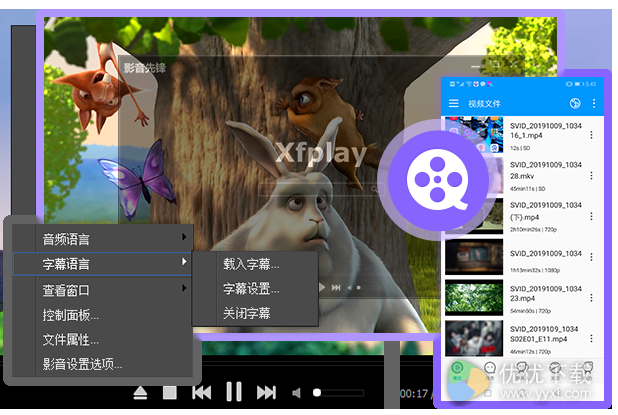This screenshot has height=415, width=618.
Task: Minimize the 影音先锋 window
Action: (476, 65)
